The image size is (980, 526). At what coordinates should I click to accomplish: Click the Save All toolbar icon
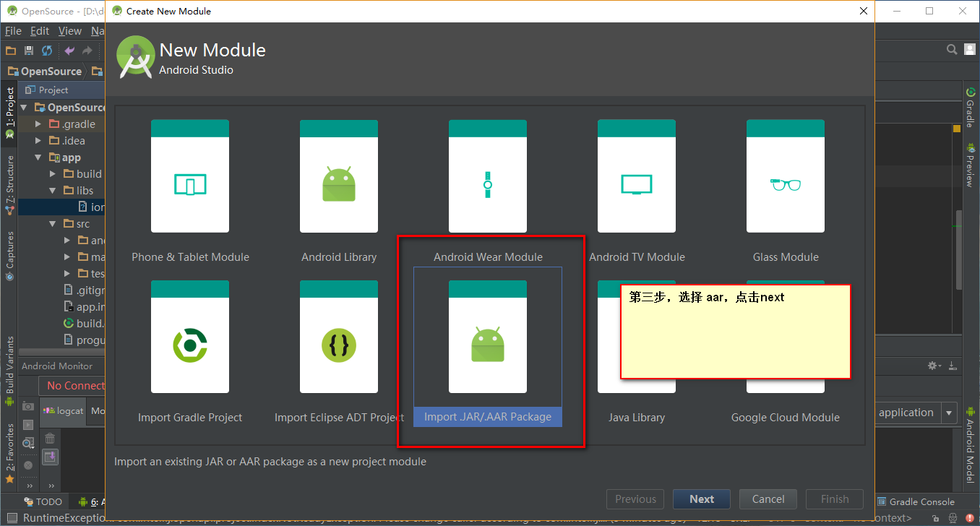point(29,51)
